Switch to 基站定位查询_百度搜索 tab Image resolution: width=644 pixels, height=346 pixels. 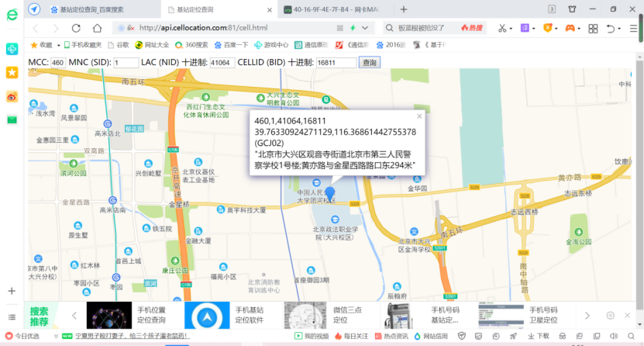click(91, 9)
